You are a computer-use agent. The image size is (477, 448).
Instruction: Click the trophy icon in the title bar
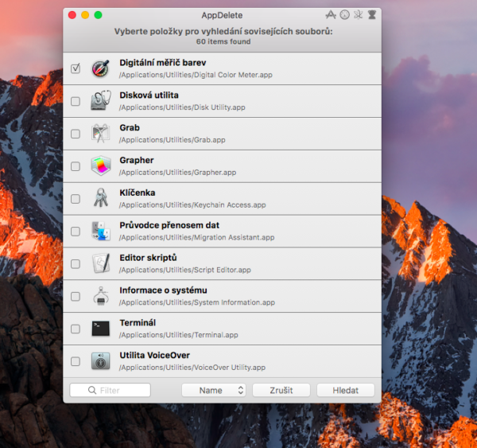[372, 15]
